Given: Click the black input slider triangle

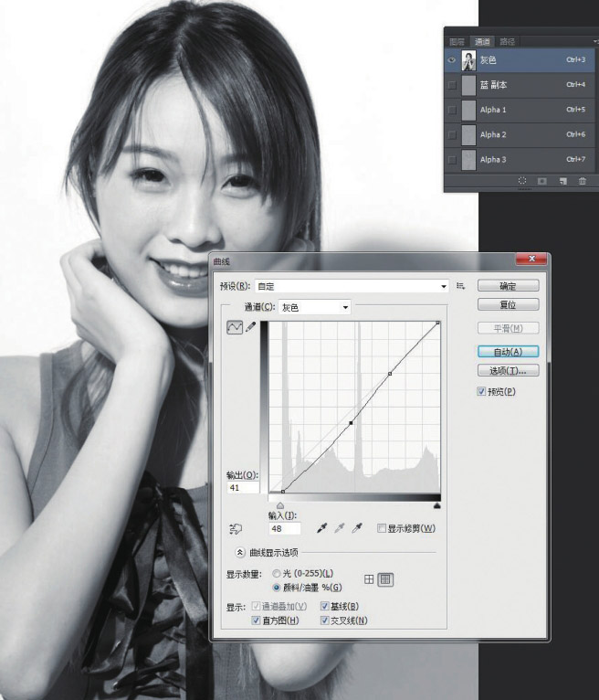Looking at the screenshot, I should click(280, 504).
